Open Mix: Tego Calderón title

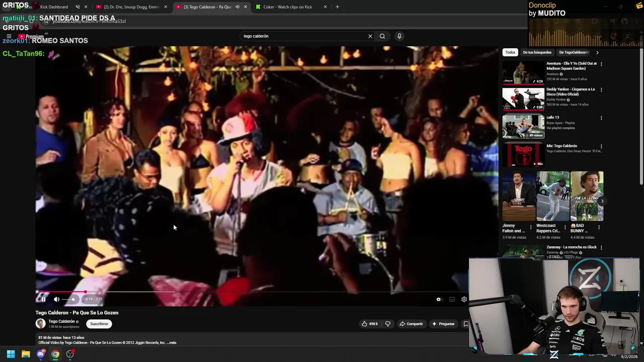click(x=561, y=146)
